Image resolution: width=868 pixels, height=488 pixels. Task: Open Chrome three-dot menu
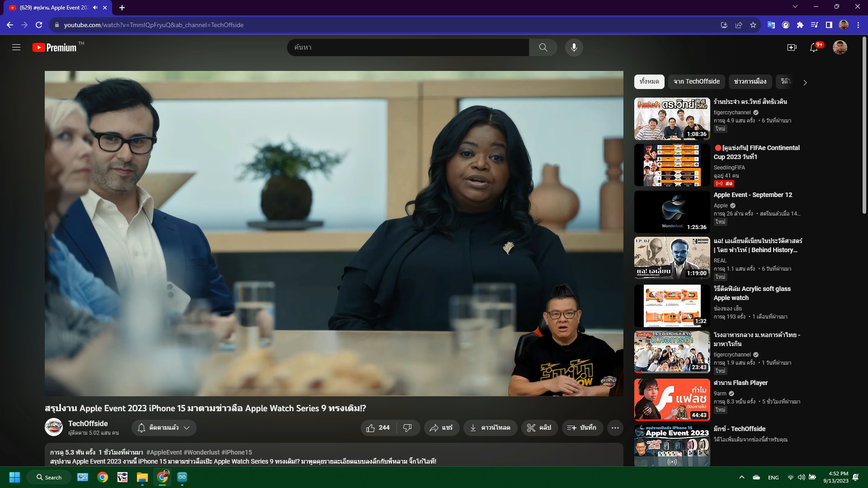pos(858,25)
